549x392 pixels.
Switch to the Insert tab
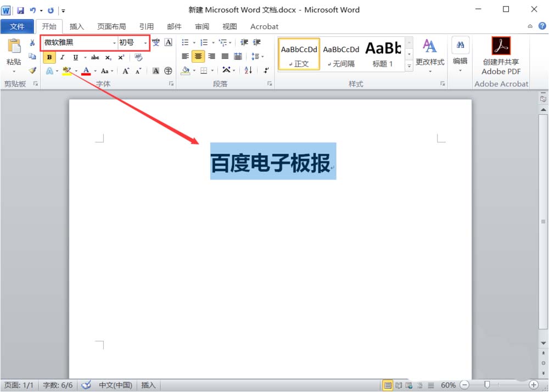(x=77, y=26)
